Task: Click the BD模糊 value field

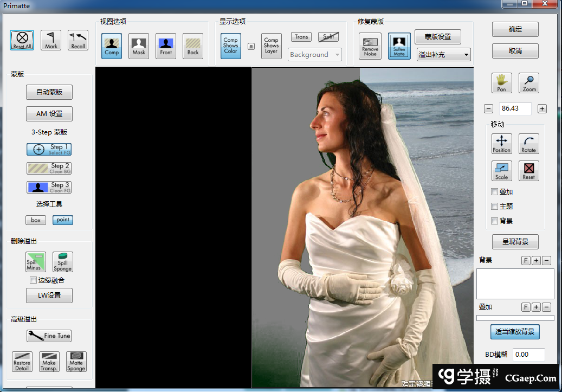Action: (x=528, y=355)
